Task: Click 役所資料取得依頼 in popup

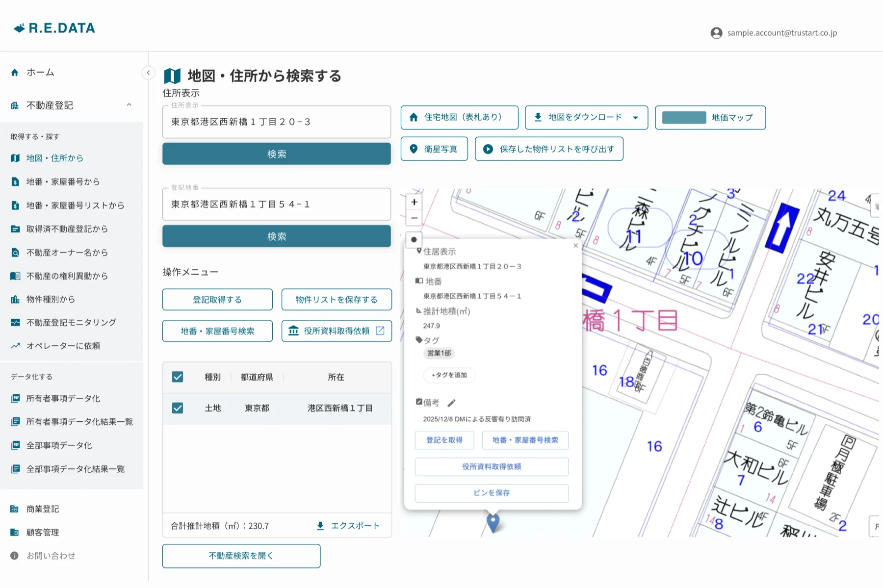Action: (492, 467)
